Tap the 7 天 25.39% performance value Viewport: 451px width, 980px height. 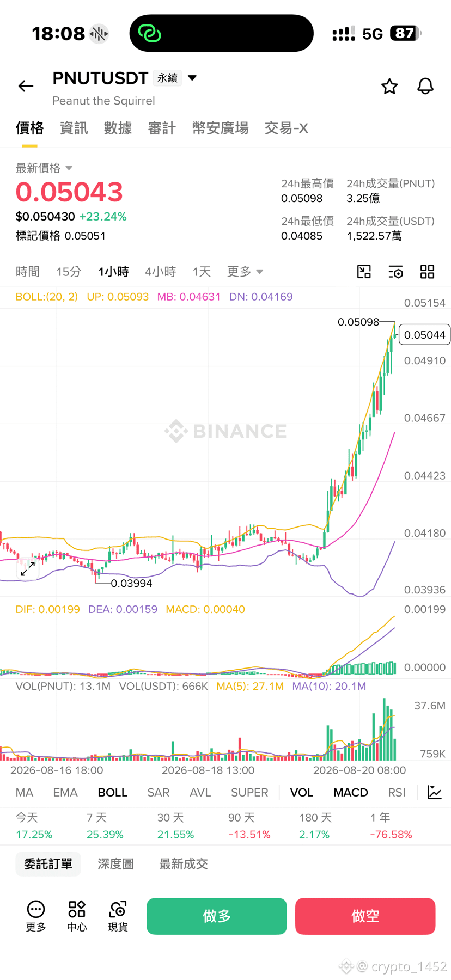[x=105, y=826]
